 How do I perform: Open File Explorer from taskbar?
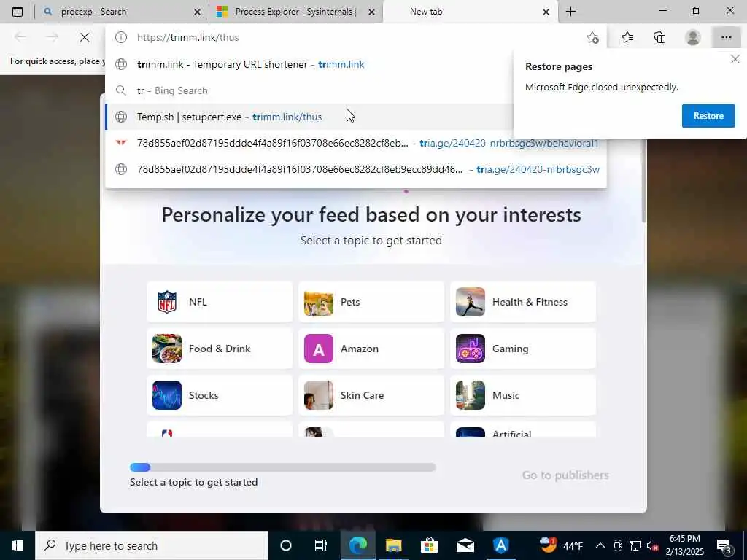coord(393,545)
